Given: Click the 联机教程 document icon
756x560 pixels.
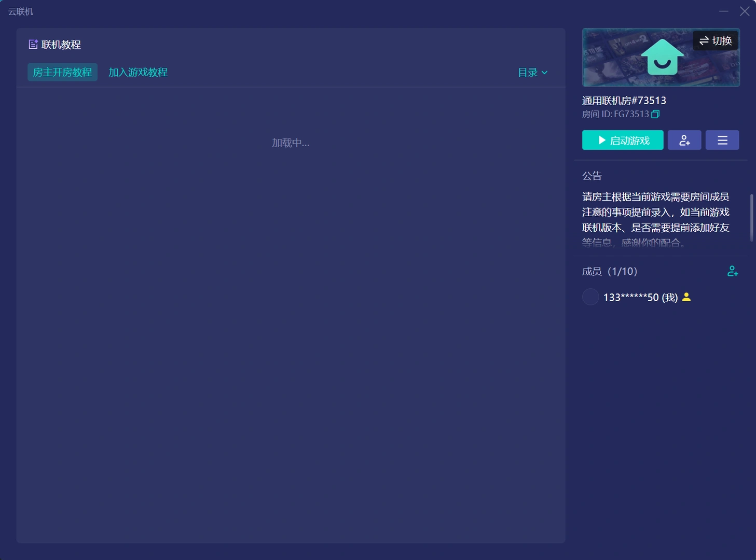Looking at the screenshot, I should pos(33,45).
